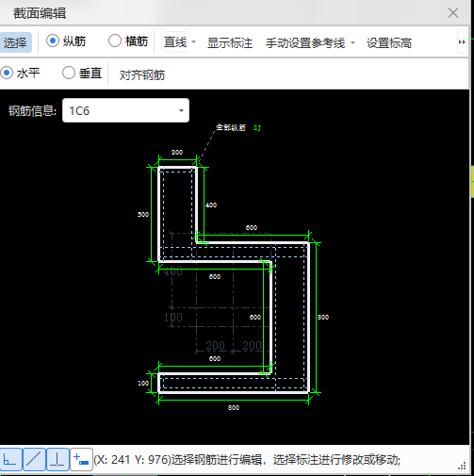Screen dimensions: 474x476
Task: Select the white 100 dimension at bottom left
Action: point(143,384)
